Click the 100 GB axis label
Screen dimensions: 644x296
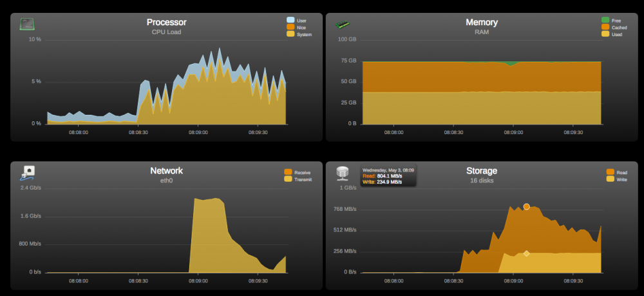click(348, 39)
